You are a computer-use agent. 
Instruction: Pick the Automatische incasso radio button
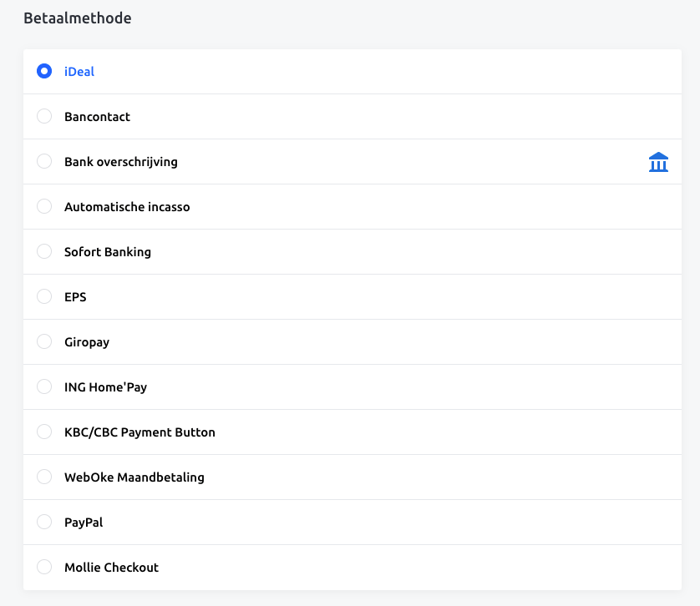44,207
